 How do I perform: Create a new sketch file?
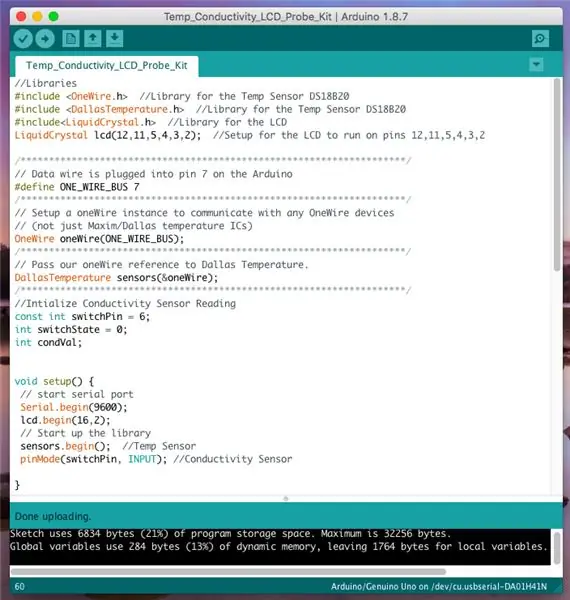[71, 39]
